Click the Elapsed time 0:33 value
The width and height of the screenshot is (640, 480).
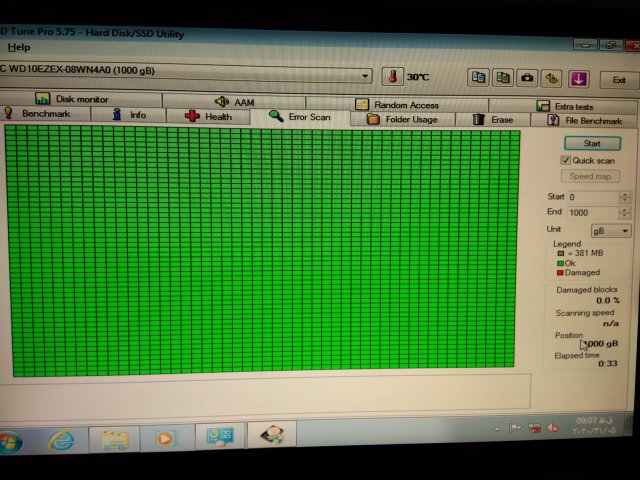(x=608, y=363)
